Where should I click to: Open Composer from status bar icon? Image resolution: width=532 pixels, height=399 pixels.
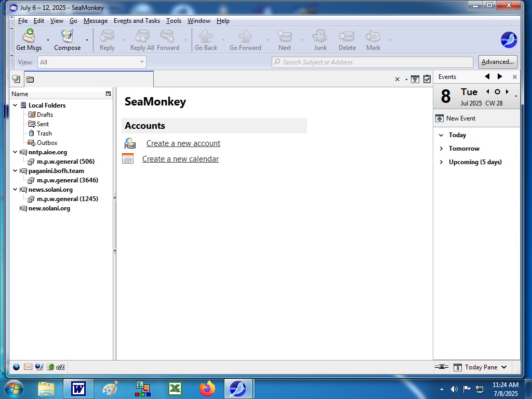[39, 367]
